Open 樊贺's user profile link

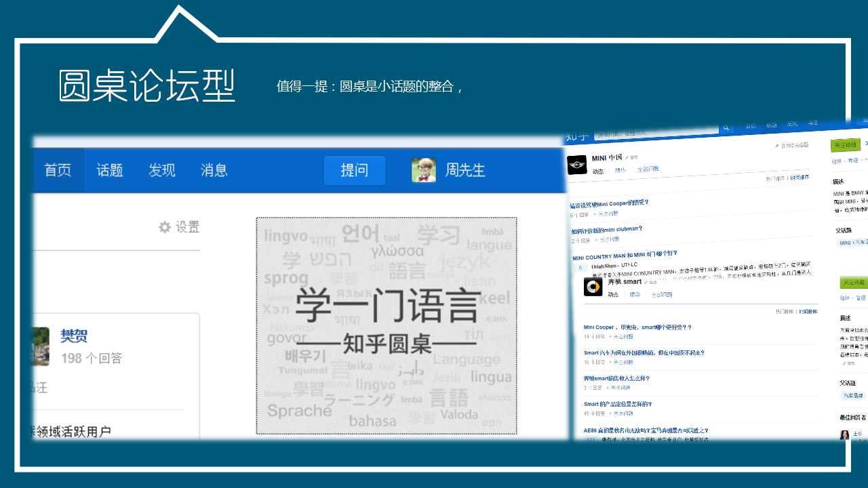coord(74,335)
